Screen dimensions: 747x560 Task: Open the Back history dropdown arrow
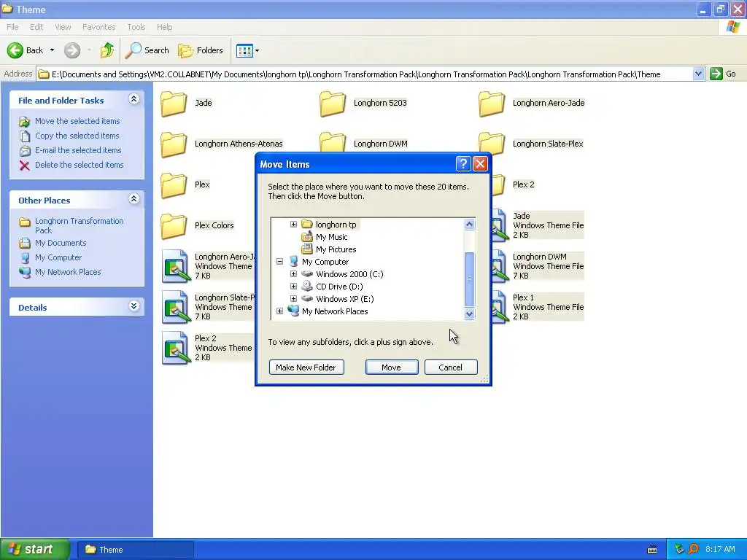[52, 50]
